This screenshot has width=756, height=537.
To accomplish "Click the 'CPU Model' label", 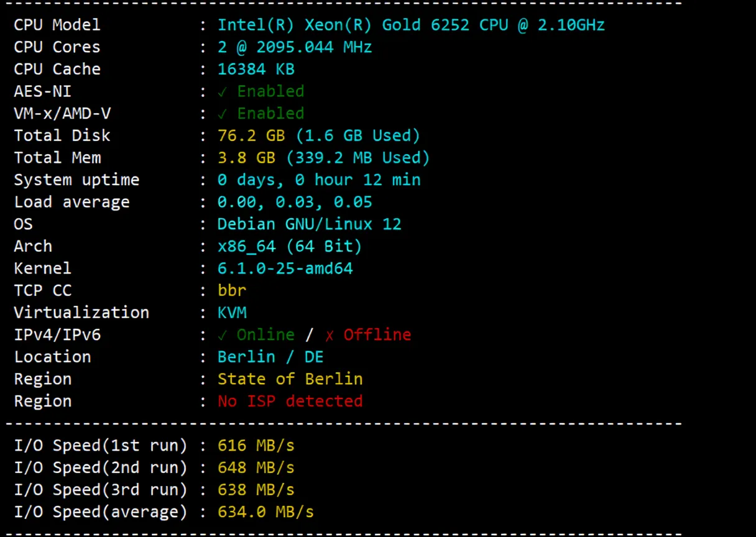I will click(x=57, y=25).
